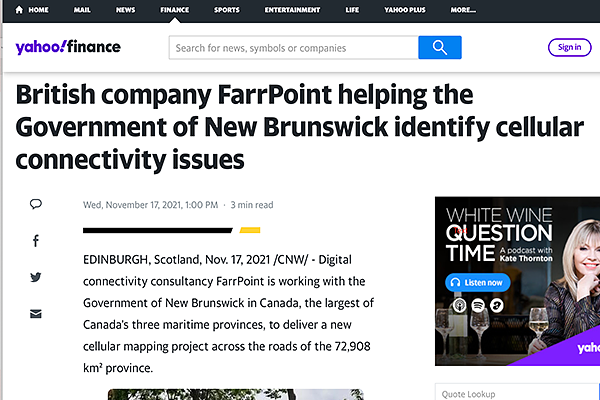600x400 pixels.
Task: Open Entertainment in top navigation
Action: [x=292, y=10]
